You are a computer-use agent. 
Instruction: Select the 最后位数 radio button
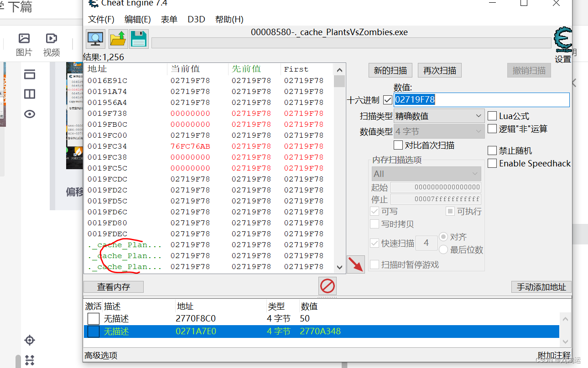(x=443, y=249)
